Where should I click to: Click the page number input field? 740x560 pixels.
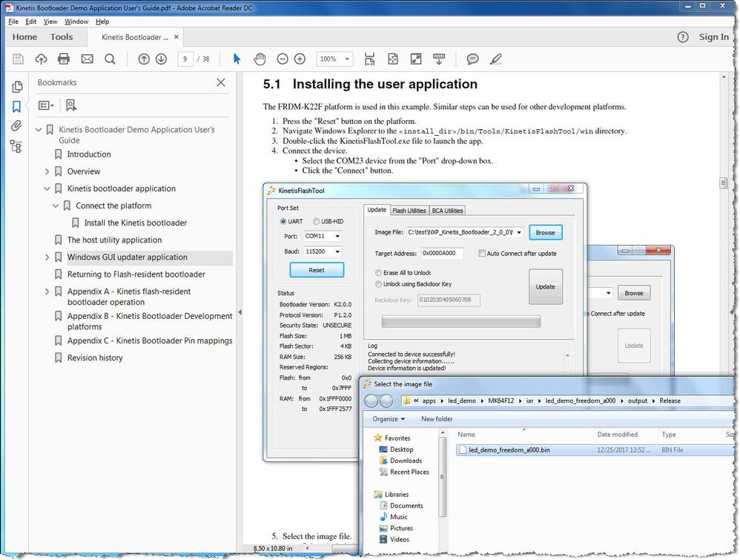pyautogui.click(x=185, y=59)
